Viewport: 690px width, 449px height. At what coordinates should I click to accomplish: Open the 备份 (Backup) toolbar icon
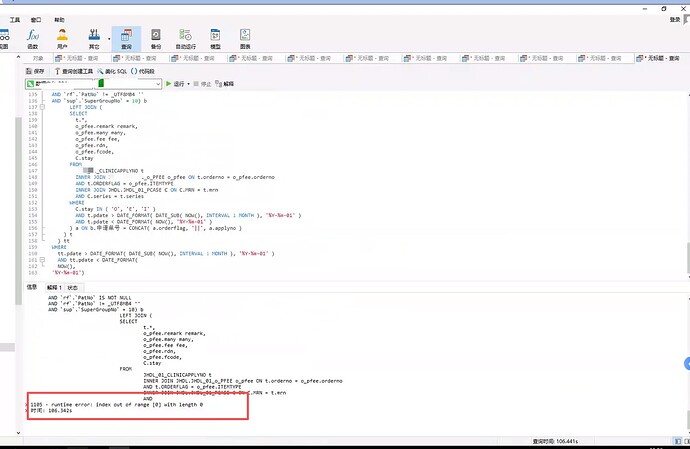[x=155, y=38]
